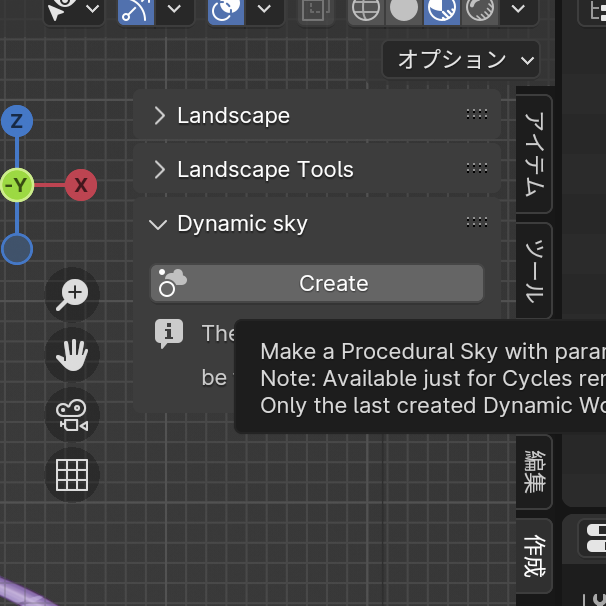Select solid viewport shading sphere
The image size is (606, 606).
pyautogui.click(x=403, y=10)
